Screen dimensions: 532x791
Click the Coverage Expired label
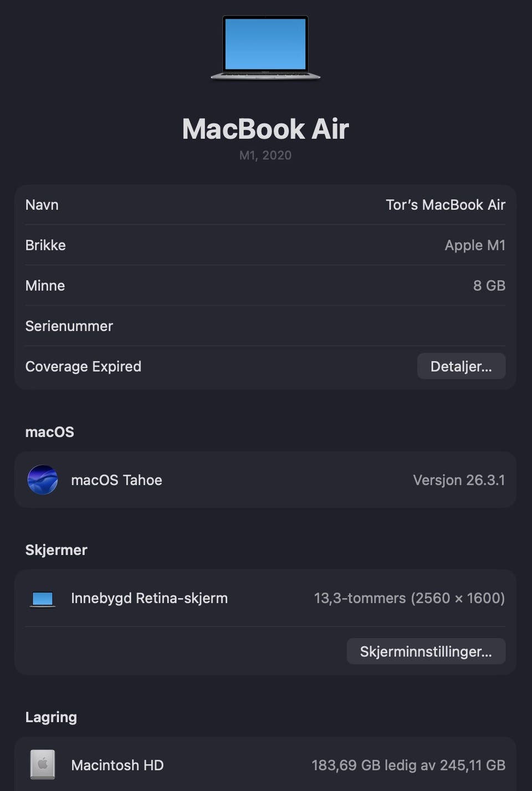coord(83,367)
